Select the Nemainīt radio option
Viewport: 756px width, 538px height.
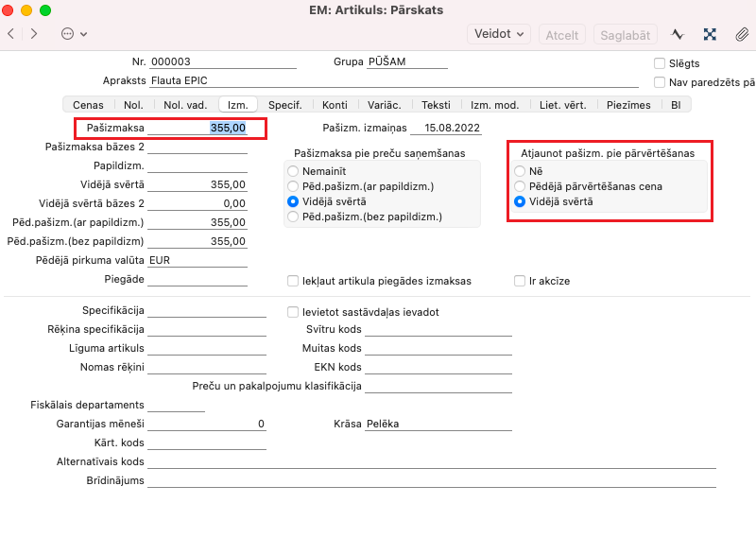[x=293, y=171]
